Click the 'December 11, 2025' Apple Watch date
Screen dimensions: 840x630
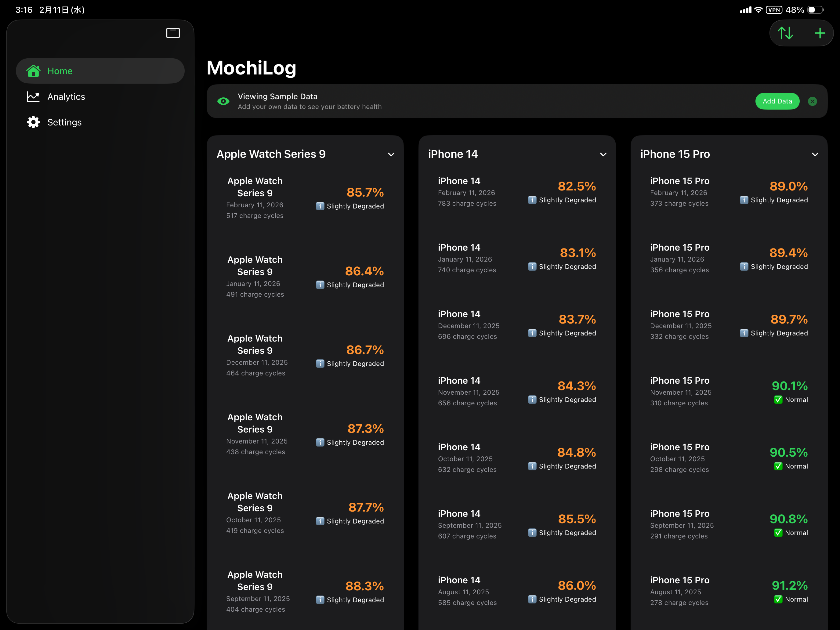(x=257, y=363)
